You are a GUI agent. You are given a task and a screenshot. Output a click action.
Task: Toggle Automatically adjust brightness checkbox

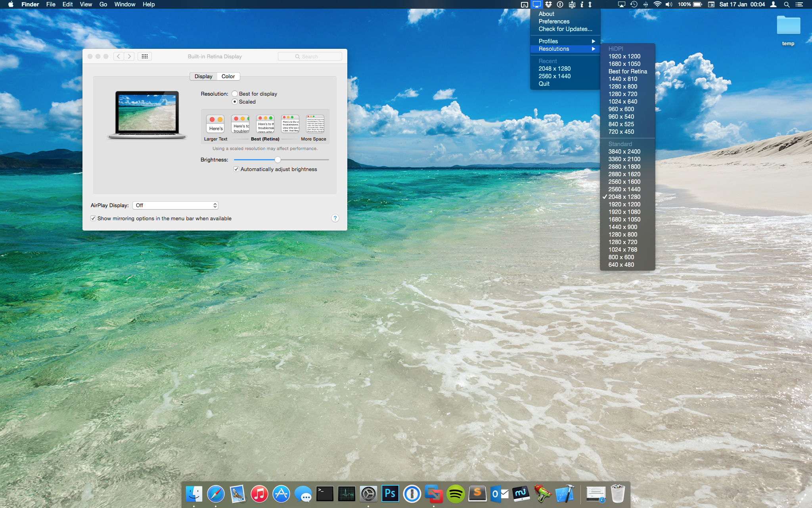236,169
